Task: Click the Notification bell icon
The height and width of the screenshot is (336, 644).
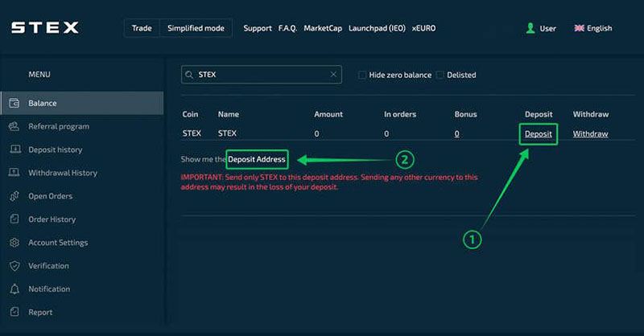Action: [14, 289]
